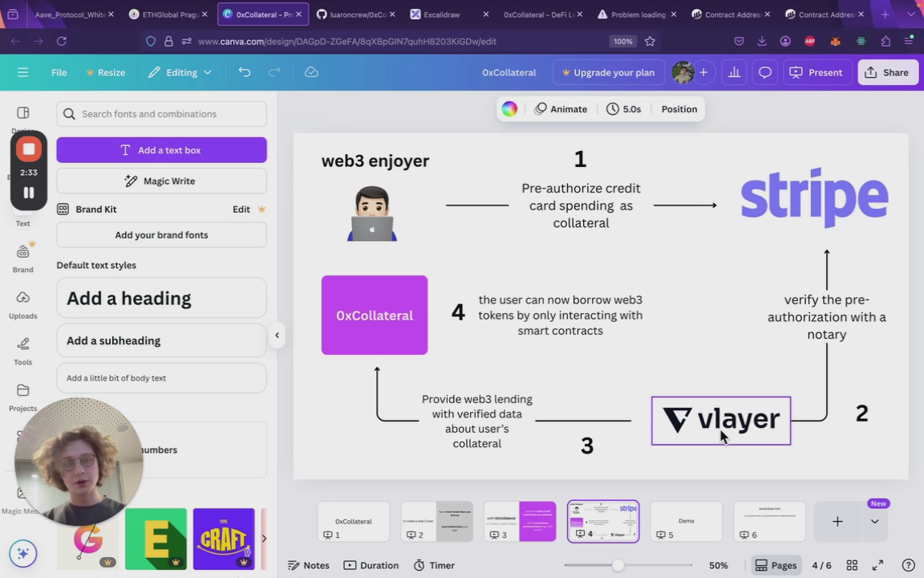Toggle the Notes panel
924x578 pixels.
pyautogui.click(x=308, y=565)
